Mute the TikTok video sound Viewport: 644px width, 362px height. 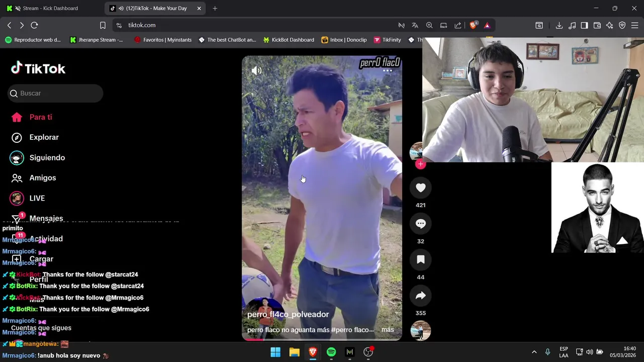[256, 71]
